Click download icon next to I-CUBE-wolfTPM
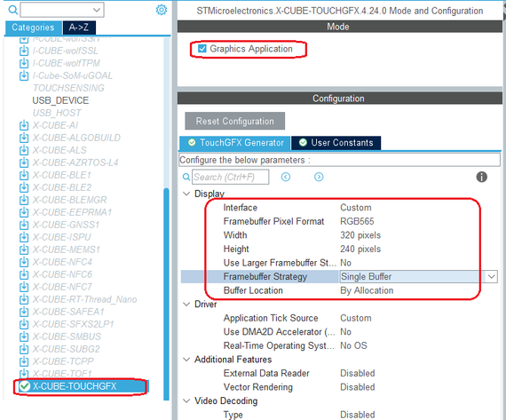This screenshot has width=506, height=420. (x=24, y=63)
